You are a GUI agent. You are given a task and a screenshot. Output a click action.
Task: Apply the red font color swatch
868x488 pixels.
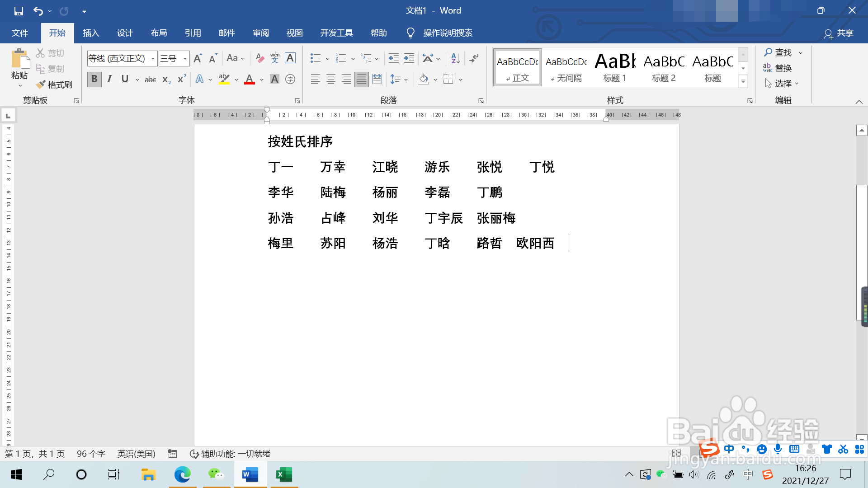[250, 80]
